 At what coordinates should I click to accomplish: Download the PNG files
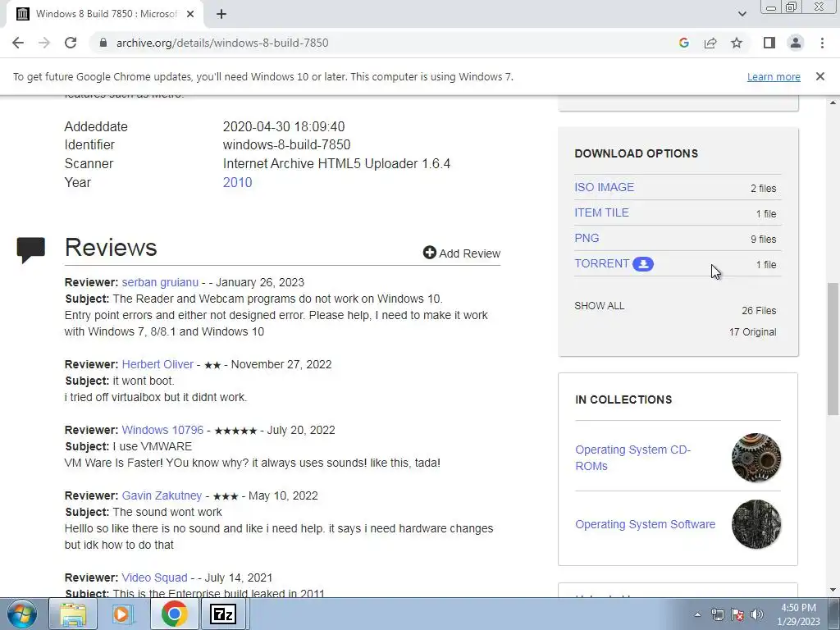[587, 238]
